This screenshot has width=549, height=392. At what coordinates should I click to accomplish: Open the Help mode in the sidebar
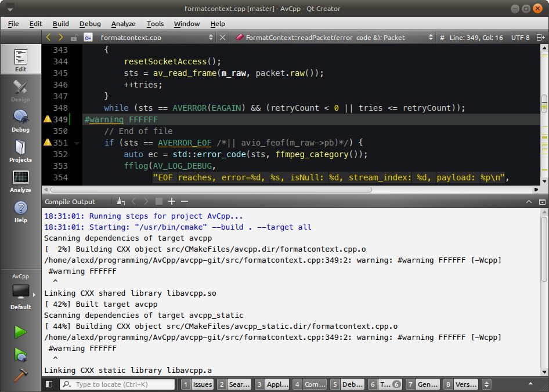tap(21, 212)
